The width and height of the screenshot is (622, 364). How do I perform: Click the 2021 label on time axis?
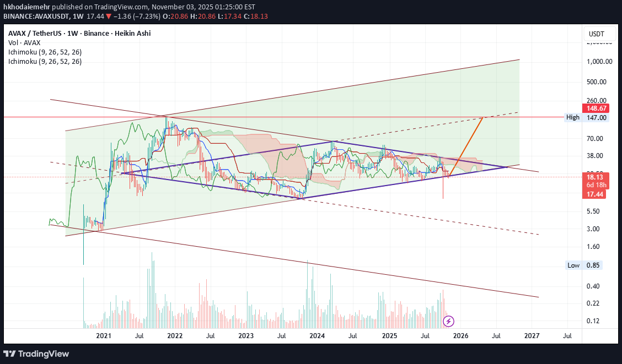[x=104, y=335]
